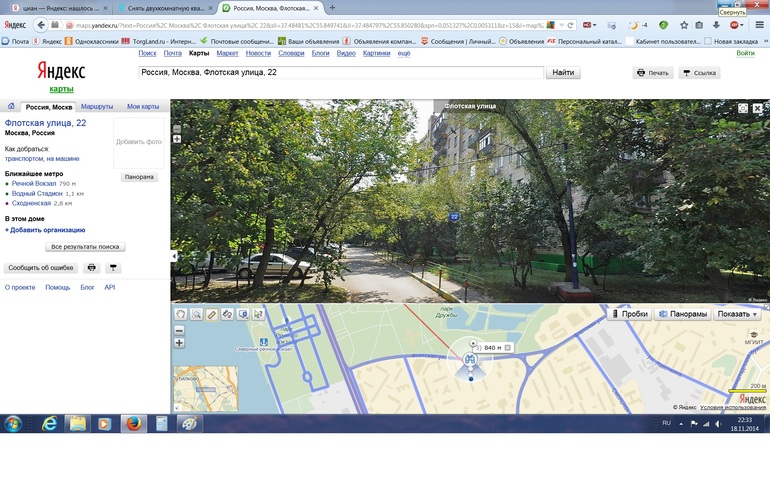Viewport: 770px width, 493px height.
Task: Zoom out the map with minus button
Action: 180,330
